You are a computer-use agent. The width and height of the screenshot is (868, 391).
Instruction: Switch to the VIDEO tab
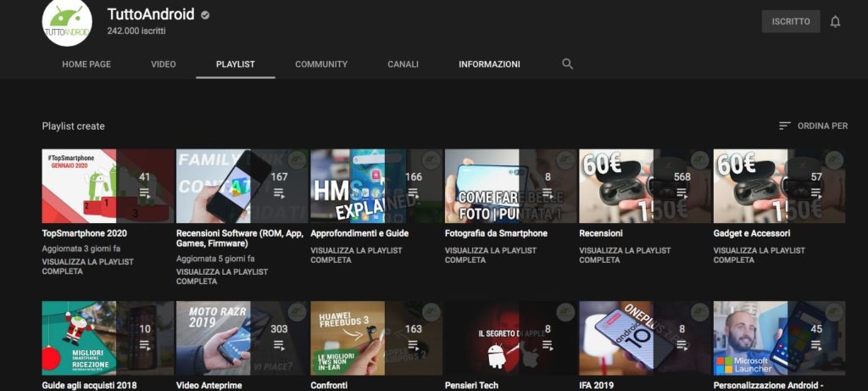coord(164,64)
